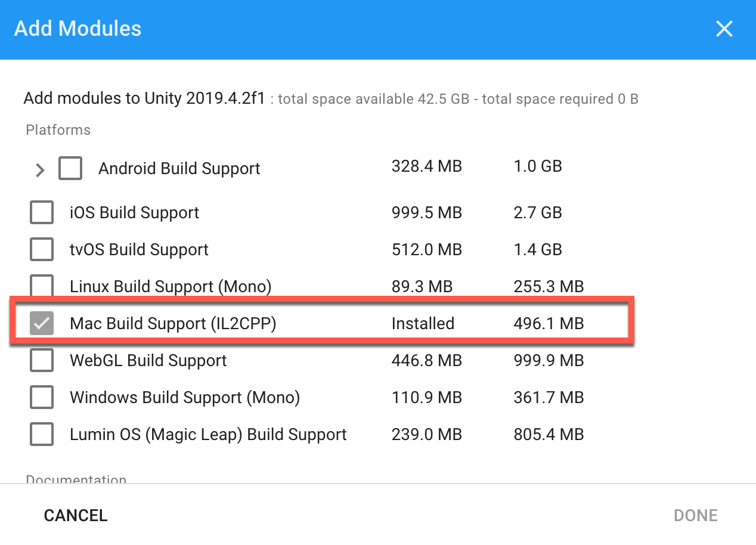The image size is (756, 545).
Task: Click the total space available text
Action: pyautogui.click(x=373, y=99)
